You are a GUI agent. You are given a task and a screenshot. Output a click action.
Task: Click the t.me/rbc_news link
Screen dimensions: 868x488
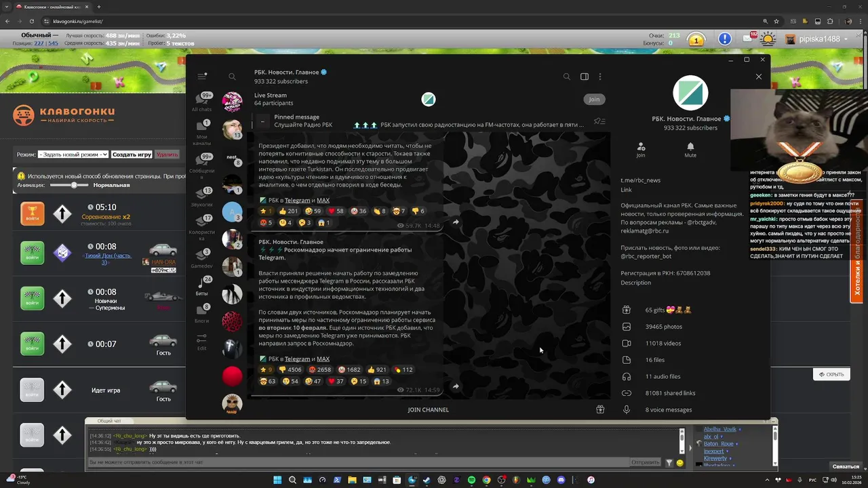pyautogui.click(x=641, y=180)
